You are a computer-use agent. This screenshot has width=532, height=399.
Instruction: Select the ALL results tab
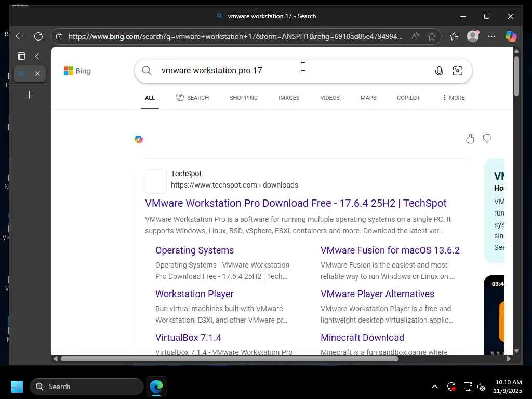point(150,98)
